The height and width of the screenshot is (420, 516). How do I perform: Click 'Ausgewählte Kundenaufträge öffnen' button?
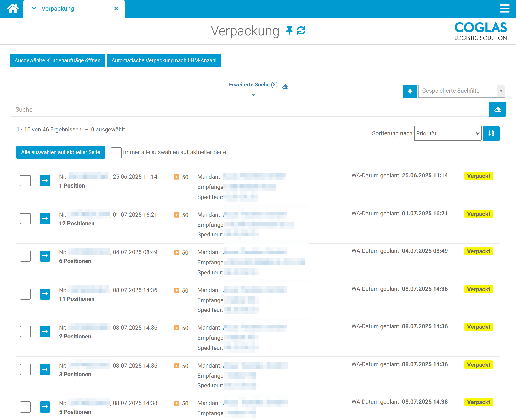click(x=57, y=60)
